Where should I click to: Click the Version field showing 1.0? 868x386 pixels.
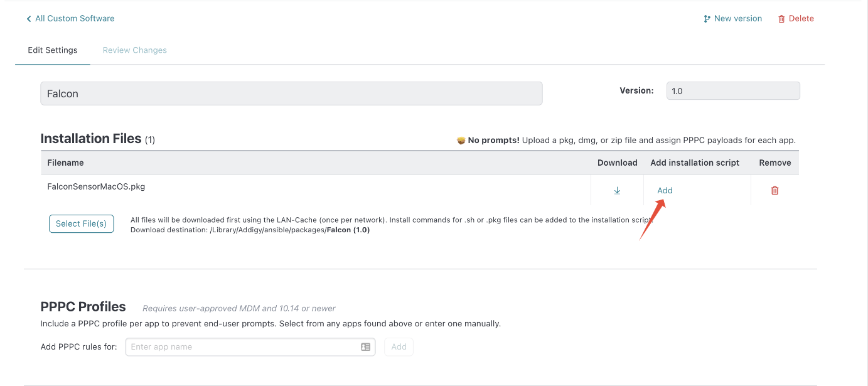733,91
